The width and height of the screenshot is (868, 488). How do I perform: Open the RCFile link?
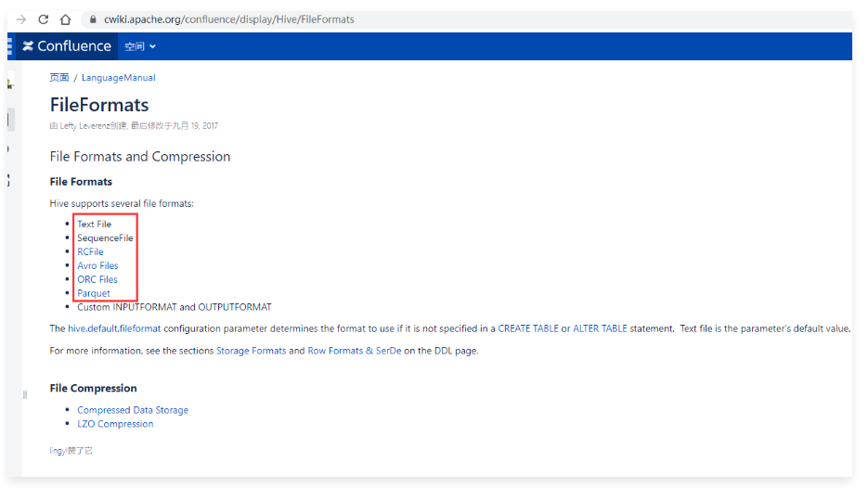[90, 251]
